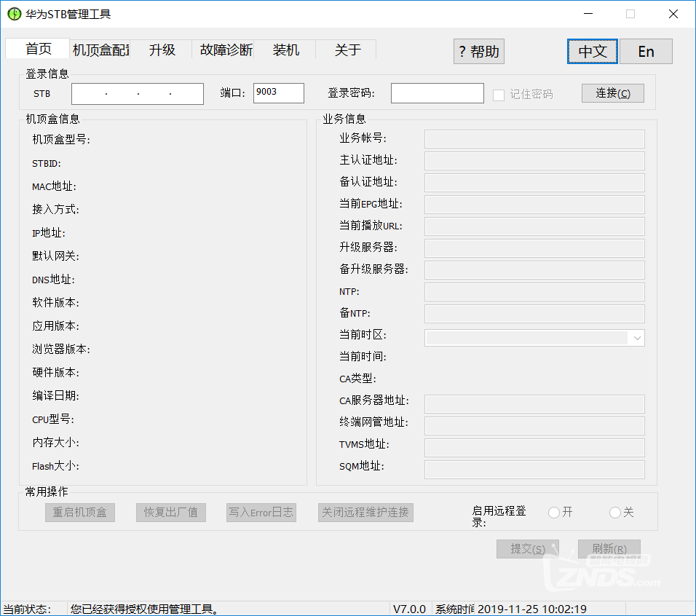Viewport: 696px width, 616px height.
Task: Click the 当前播放URL field
Action: point(534,226)
